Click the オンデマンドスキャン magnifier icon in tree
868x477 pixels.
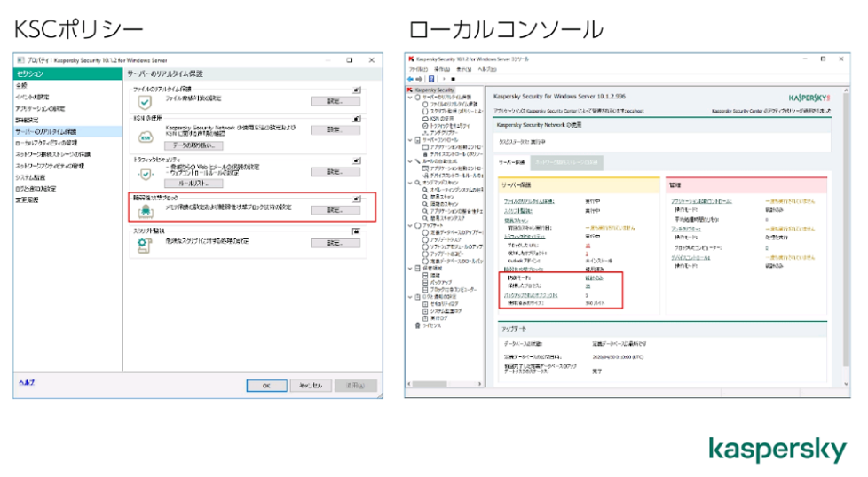click(x=418, y=183)
